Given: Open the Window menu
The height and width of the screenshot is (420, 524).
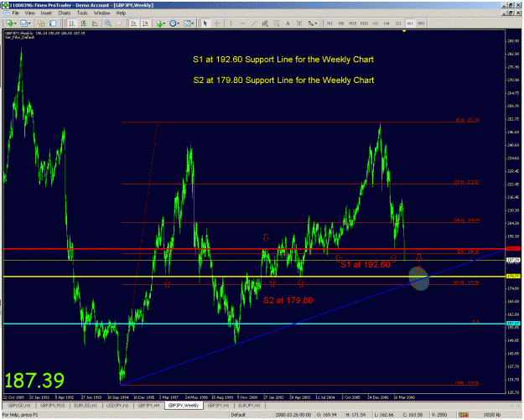Looking at the screenshot, I should coord(101,13).
